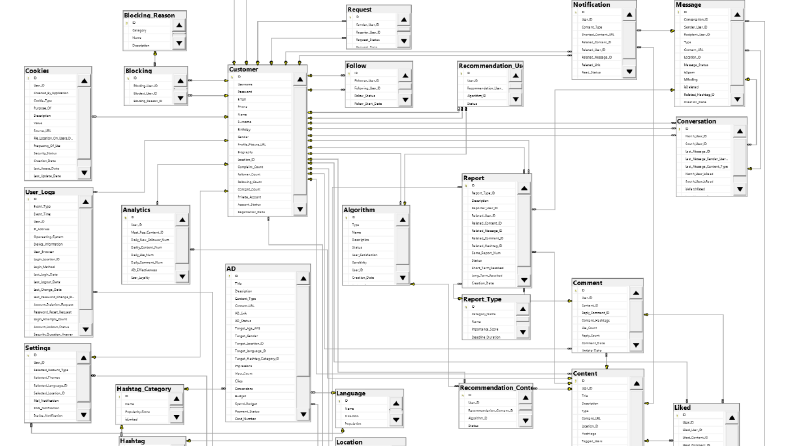Select the AD table title

[x=231, y=269]
